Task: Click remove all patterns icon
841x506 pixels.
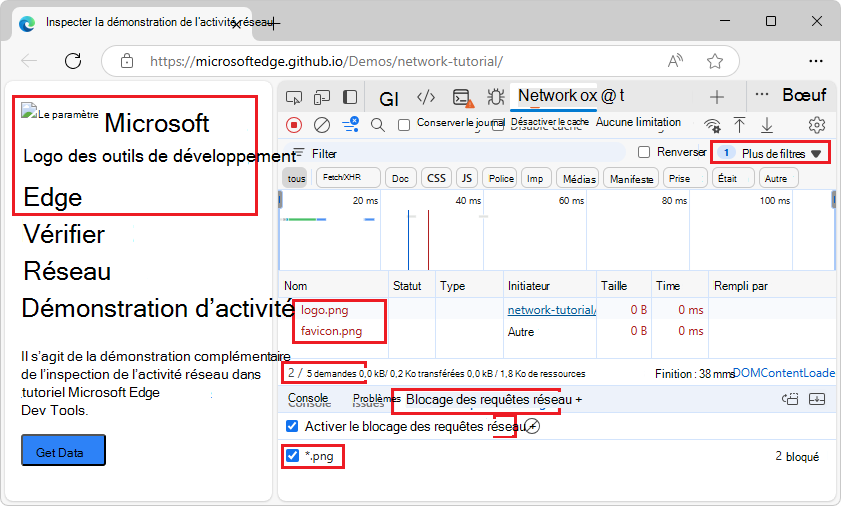Action: point(532,427)
